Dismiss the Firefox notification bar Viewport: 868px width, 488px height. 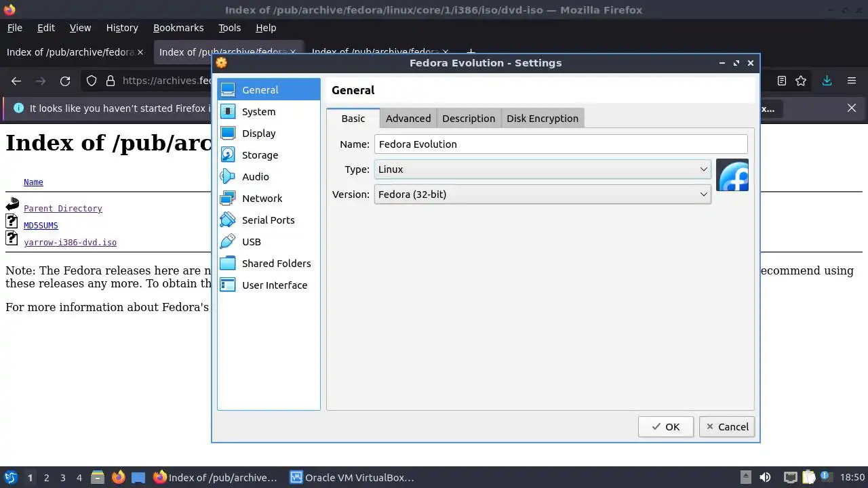(852, 108)
